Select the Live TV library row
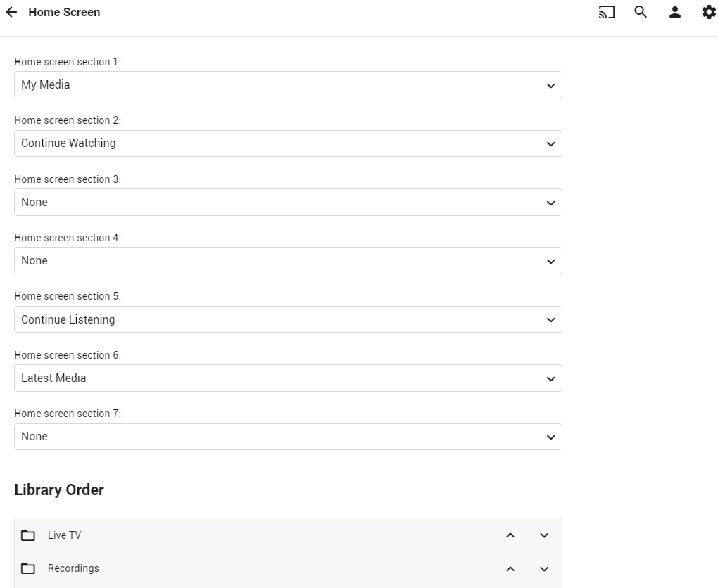Viewport: 718px width, 588px height. (267, 535)
